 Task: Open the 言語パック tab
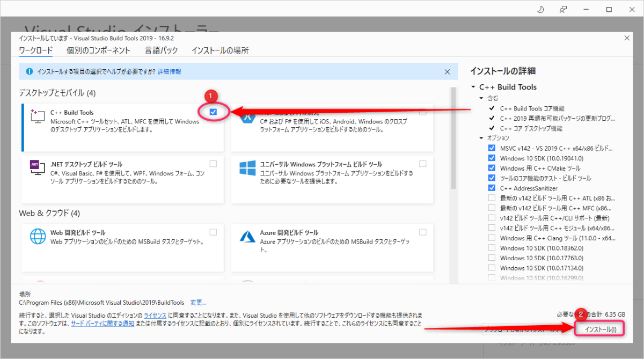(162, 50)
